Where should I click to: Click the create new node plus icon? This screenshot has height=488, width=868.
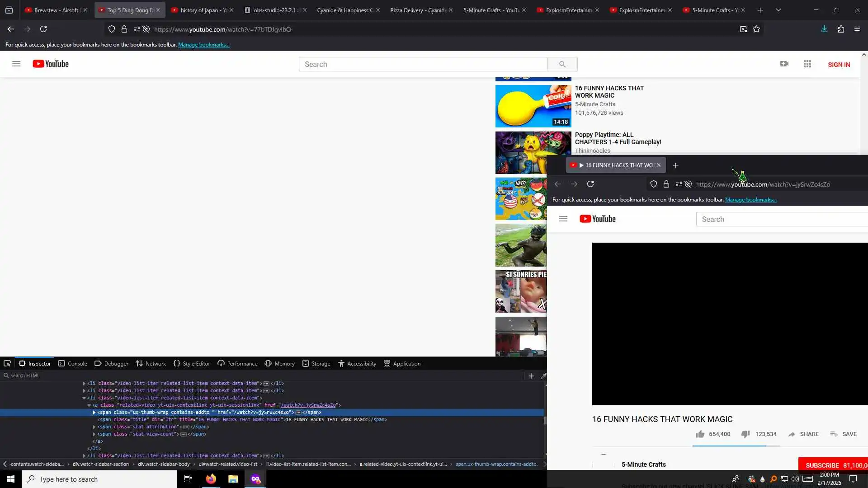[x=531, y=376]
